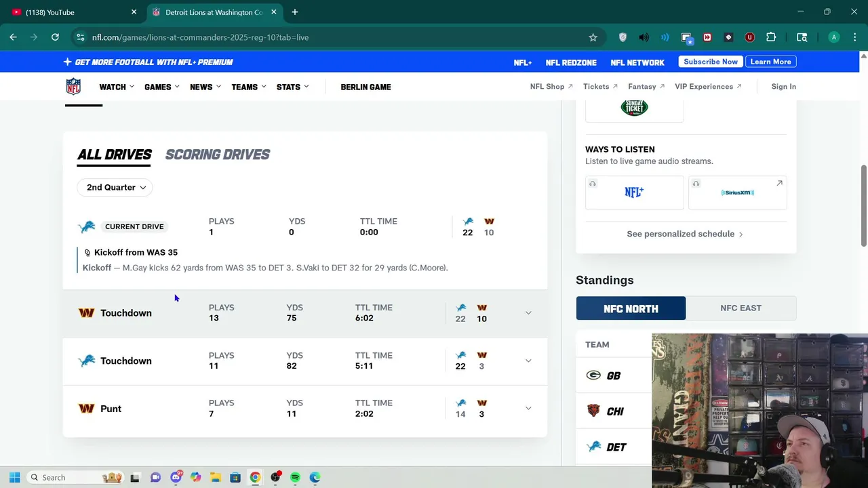Expand the Commanders Touchdown drive
Image resolution: width=868 pixels, height=488 pixels.
(x=528, y=312)
